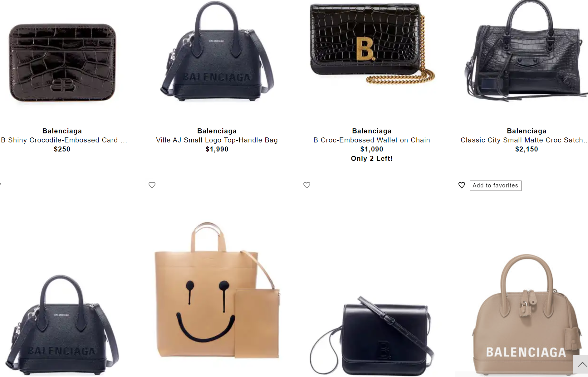Click Balenciaga brand name above $2,150 satchel
588x377 pixels.
(x=527, y=131)
